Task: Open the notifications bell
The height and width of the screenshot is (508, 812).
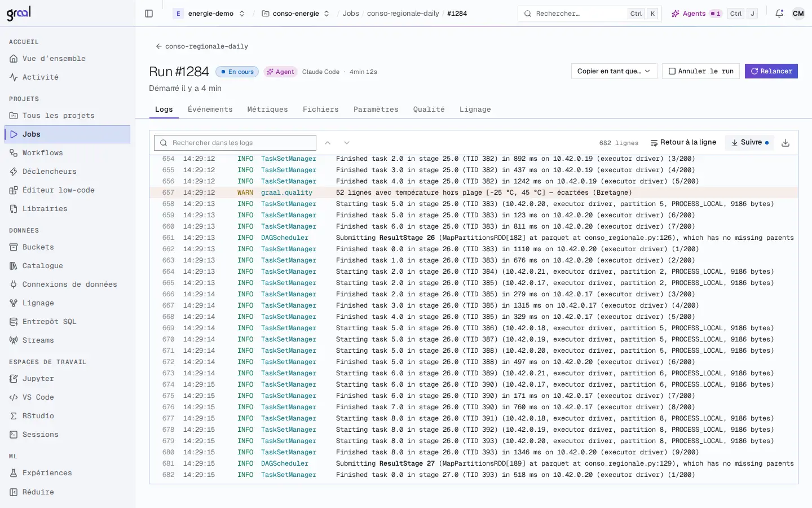Action: [779, 14]
